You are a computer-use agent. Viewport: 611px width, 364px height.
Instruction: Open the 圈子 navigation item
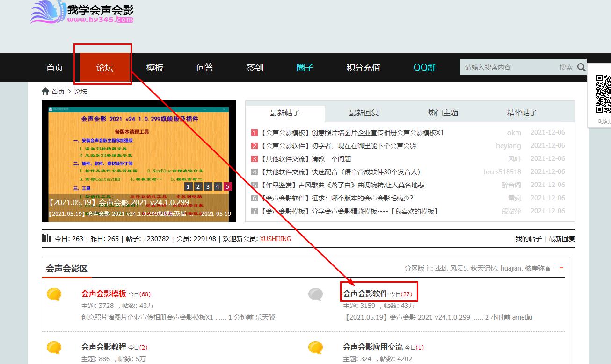tap(305, 67)
